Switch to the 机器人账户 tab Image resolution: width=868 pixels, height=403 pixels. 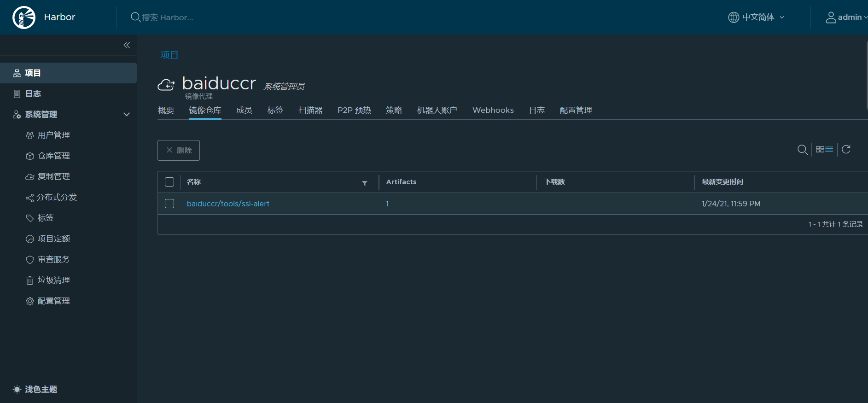coord(437,110)
